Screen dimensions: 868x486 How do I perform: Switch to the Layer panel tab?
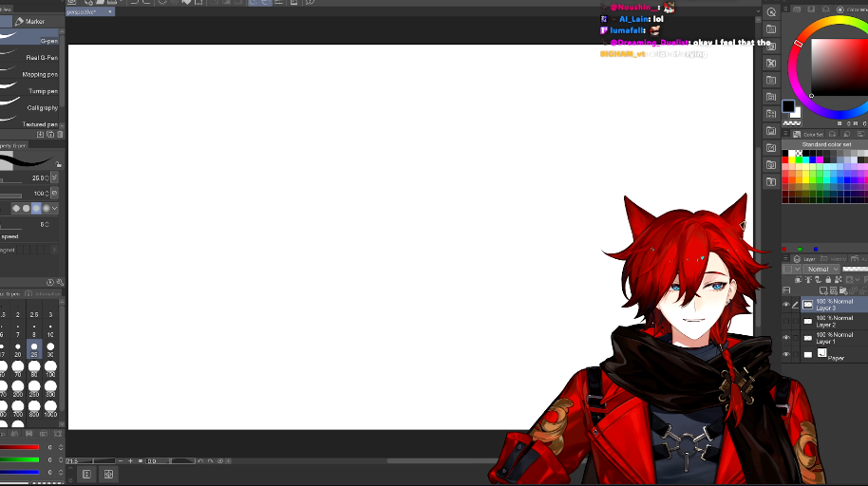click(805, 258)
